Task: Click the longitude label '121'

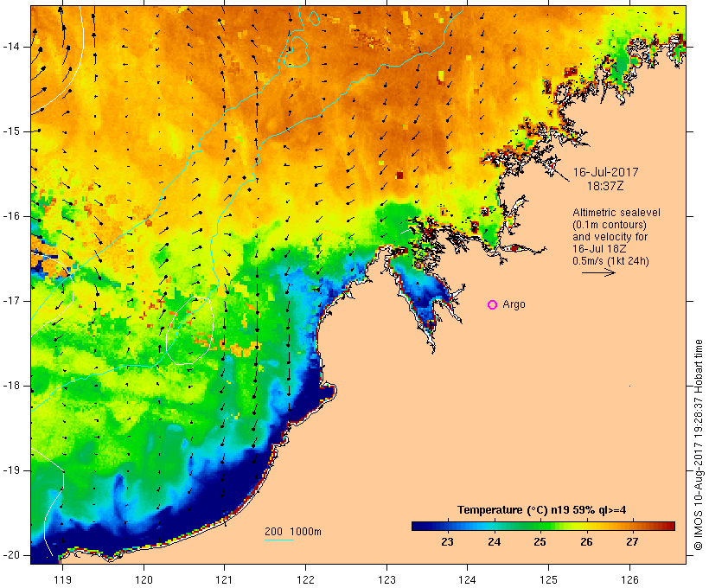Action: (224, 579)
